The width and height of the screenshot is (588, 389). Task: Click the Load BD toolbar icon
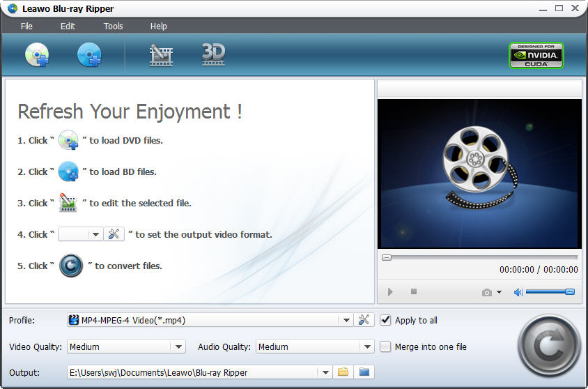(89, 55)
